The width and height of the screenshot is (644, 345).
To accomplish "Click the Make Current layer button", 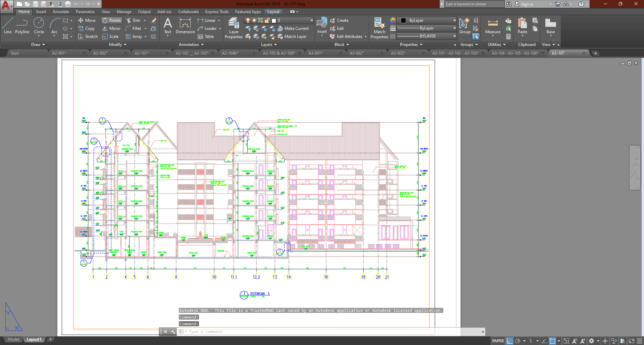I will tap(293, 28).
